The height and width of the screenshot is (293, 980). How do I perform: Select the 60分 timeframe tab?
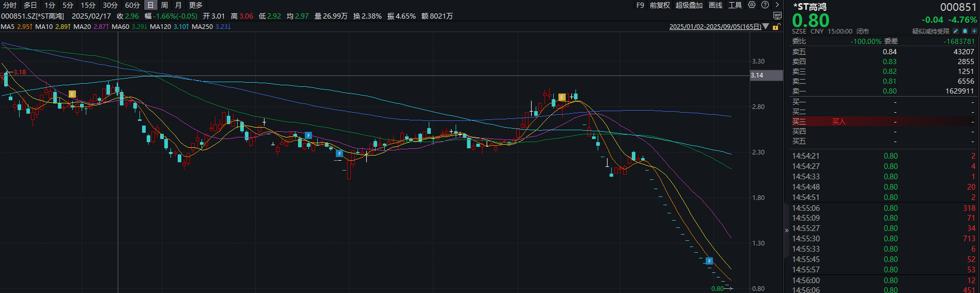[x=132, y=5]
